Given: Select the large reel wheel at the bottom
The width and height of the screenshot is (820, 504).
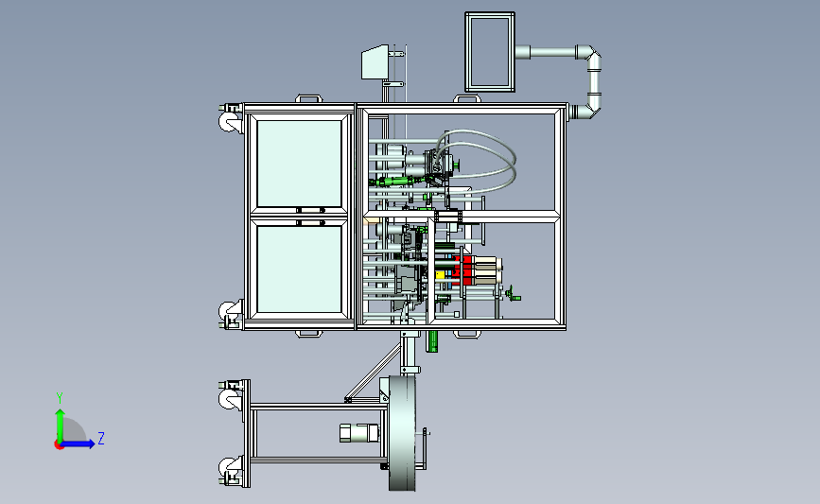Looking at the screenshot, I should 402,433.
